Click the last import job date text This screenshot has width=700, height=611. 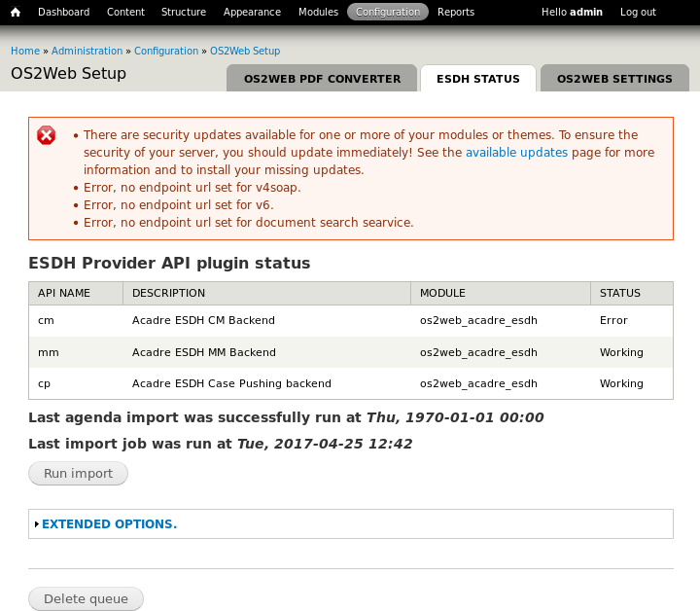tap(325, 444)
